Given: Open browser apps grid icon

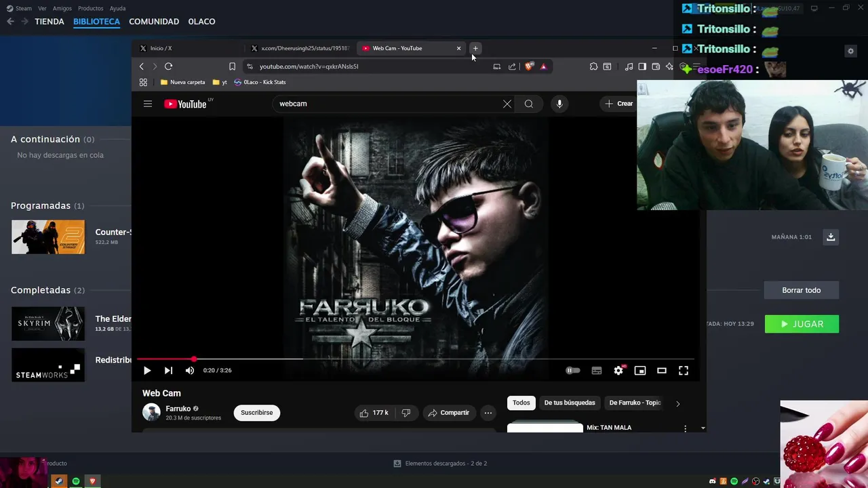Looking at the screenshot, I should (143, 82).
